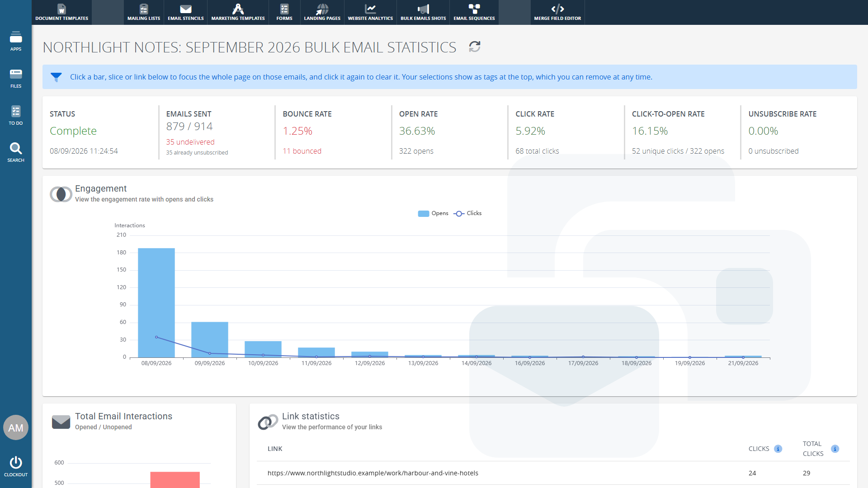Refresh the bulk email statistics
The height and width of the screenshot is (488, 868).
pos(475,47)
